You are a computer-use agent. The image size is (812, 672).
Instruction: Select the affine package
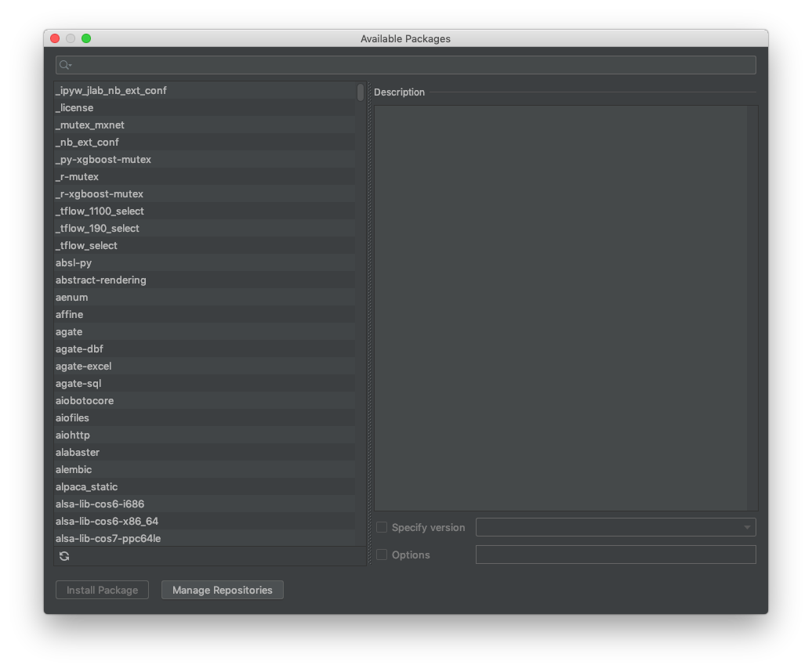(205, 315)
